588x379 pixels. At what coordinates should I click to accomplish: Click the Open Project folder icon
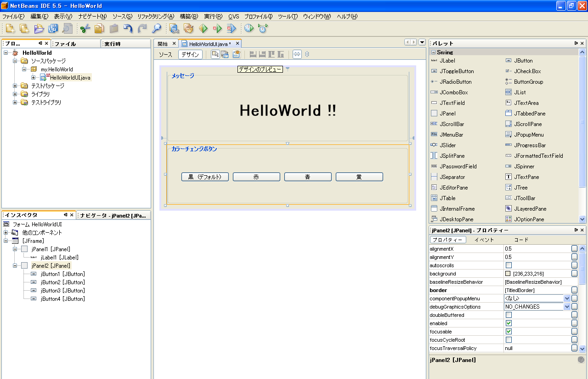tap(39, 29)
